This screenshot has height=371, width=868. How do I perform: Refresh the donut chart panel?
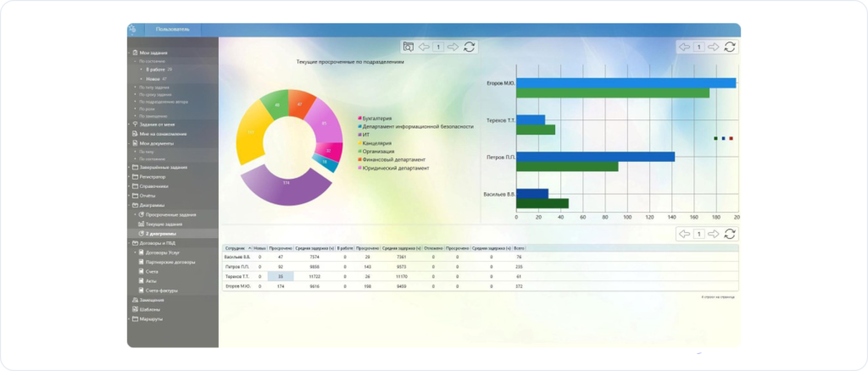(470, 47)
